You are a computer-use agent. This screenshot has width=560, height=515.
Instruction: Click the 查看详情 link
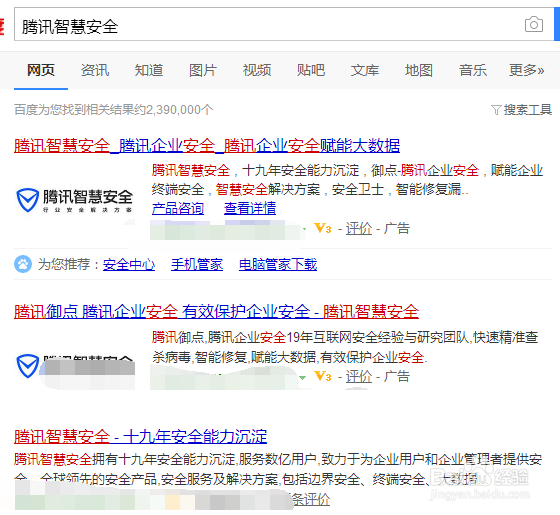coord(250,209)
